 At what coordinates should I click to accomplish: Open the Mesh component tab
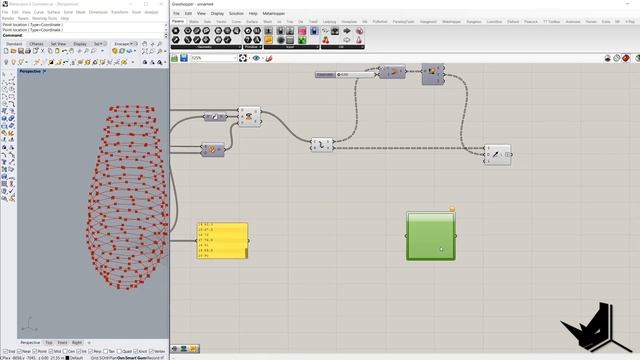coord(267,22)
